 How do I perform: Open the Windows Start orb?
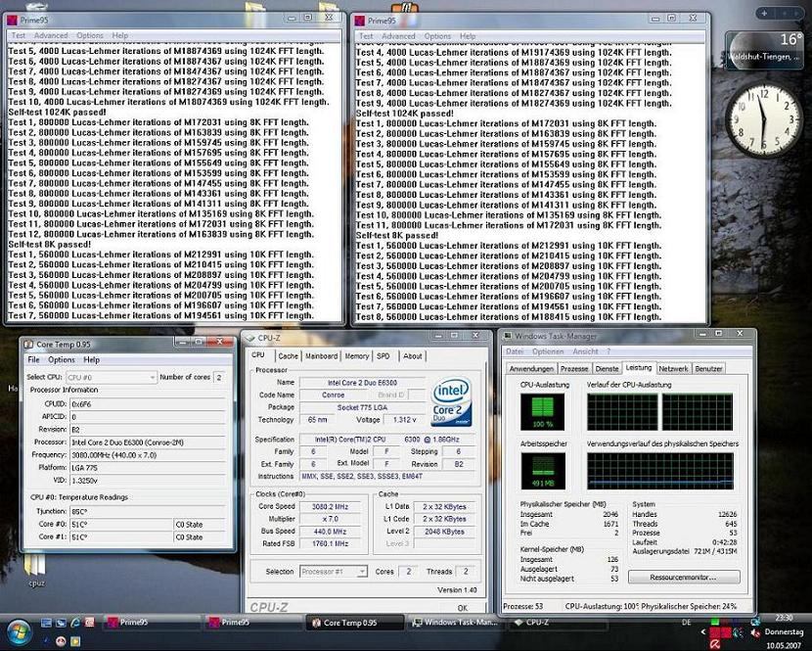(19, 632)
